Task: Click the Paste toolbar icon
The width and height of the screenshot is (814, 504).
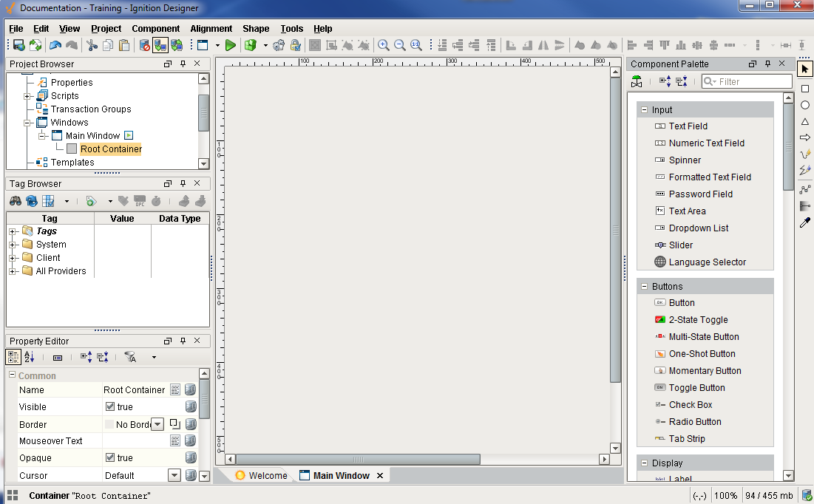Action: pyautogui.click(x=124, y=45)
